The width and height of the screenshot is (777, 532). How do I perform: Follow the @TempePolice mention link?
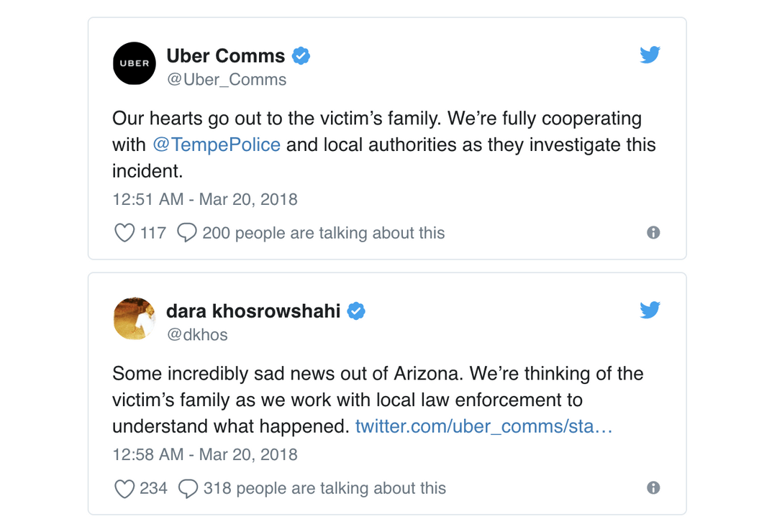(217, 145)
